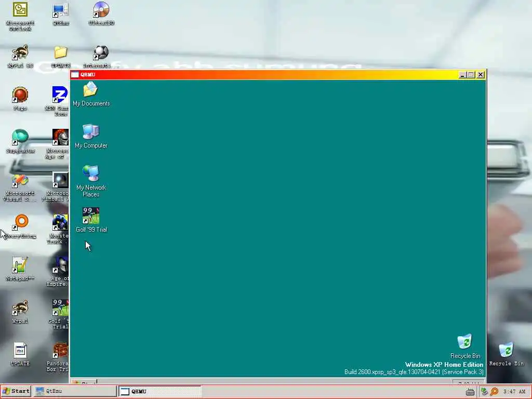The image size is (532, 399).
Task: Select UltraISO desktop shortcut
Action: (x=101, y=14)
